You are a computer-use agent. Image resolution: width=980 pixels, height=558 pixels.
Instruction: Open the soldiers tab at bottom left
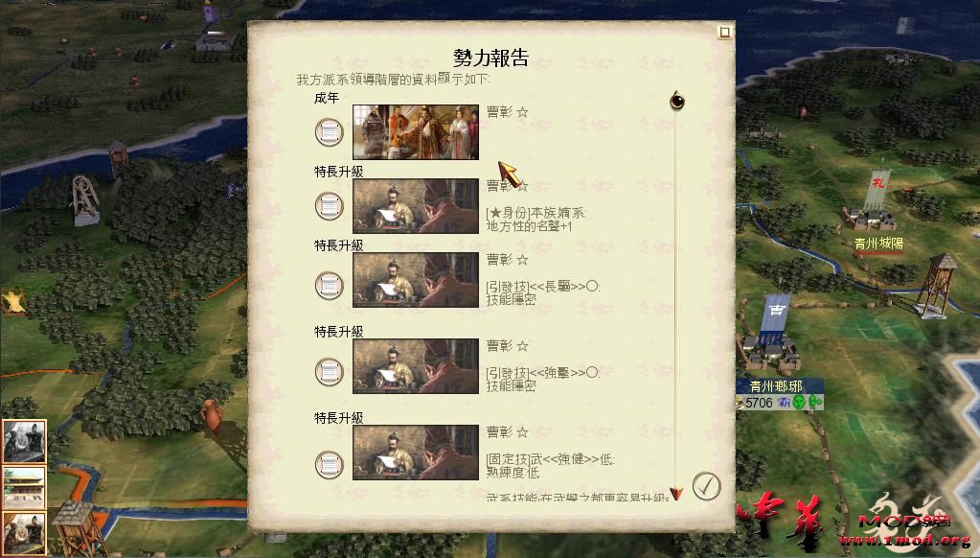(24, 533)
